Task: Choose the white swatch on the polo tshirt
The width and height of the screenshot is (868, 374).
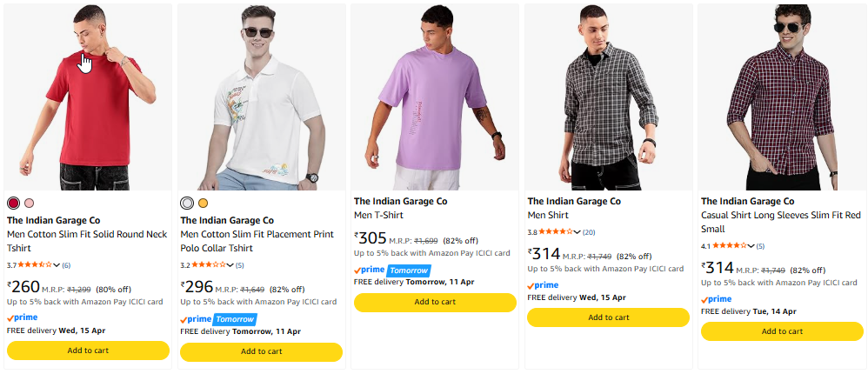Action: coord(187,203)
